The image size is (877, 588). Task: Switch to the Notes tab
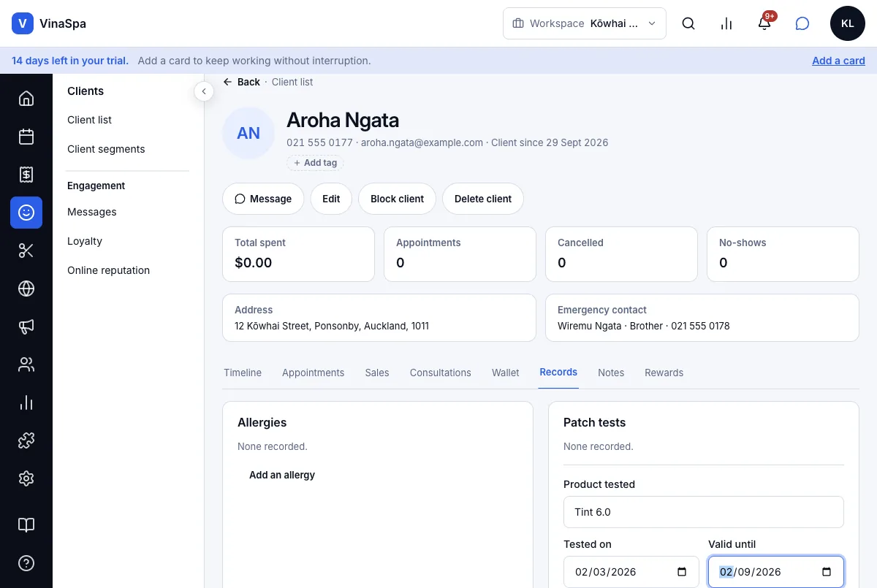coord(611,373)
